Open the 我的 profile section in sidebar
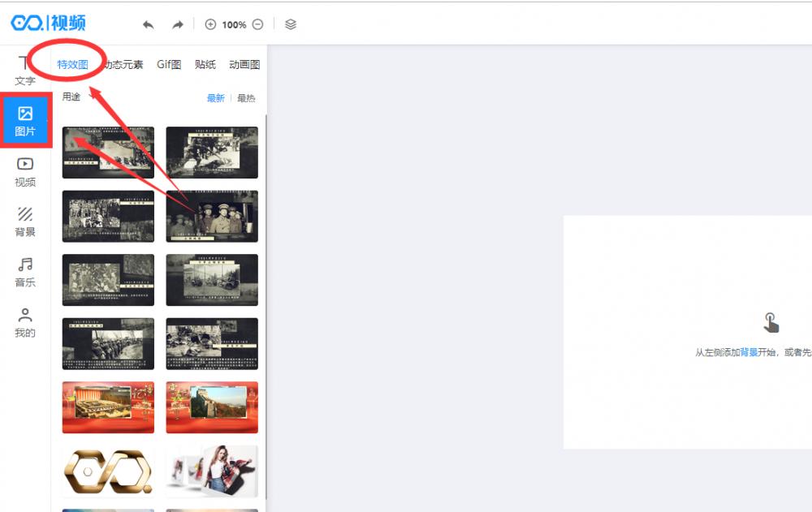 point(25,323)
